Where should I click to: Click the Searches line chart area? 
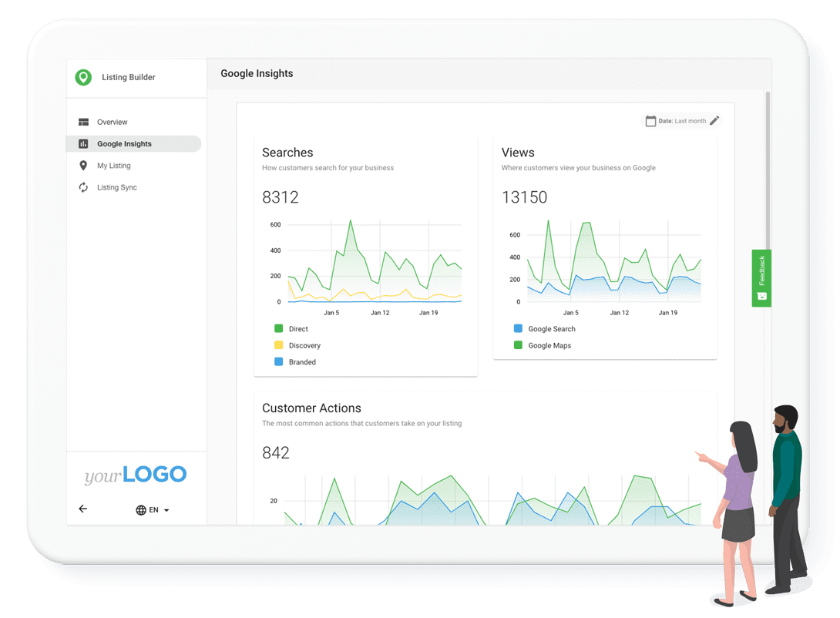pos(375,260)
